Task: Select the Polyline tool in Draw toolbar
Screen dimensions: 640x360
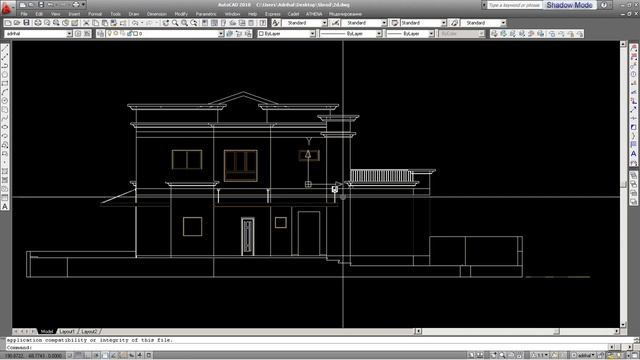Action: tap(5, 66)
